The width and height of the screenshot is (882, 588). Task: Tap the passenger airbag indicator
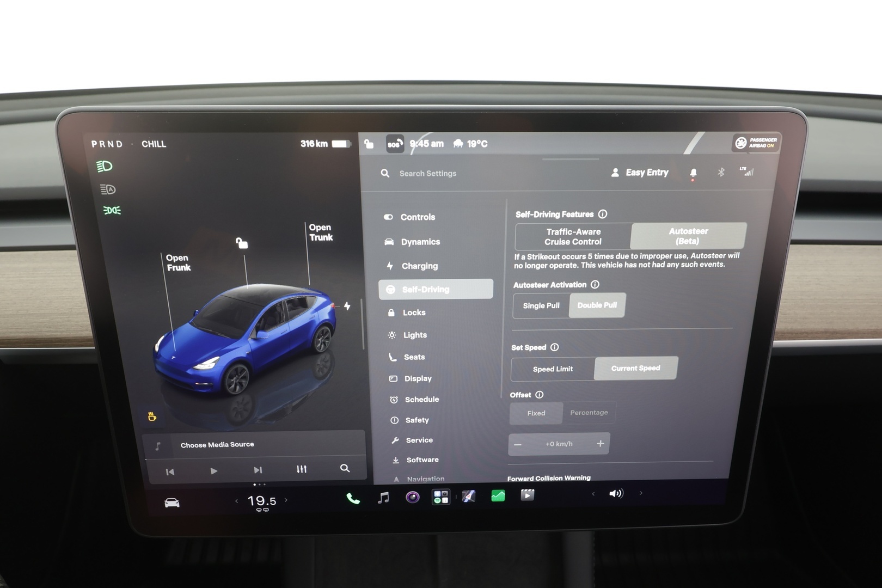[x=756, y=143]
